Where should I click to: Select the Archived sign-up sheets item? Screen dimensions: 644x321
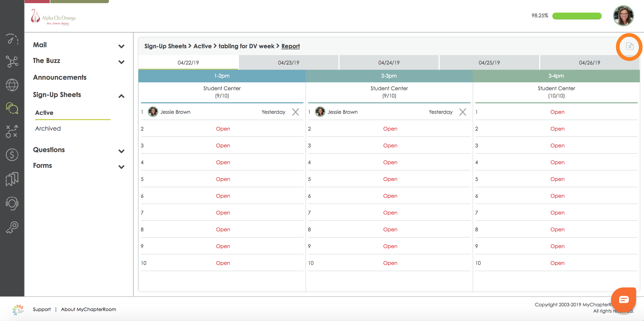point(48,129)
